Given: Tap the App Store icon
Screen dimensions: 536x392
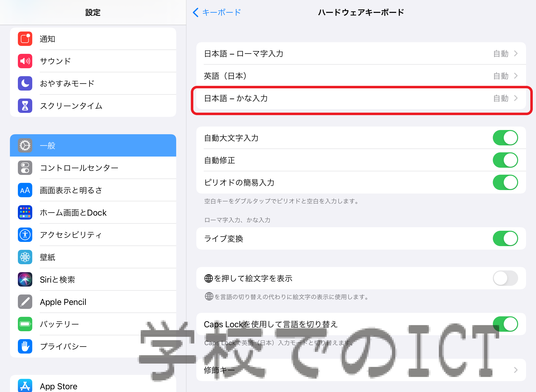Looking at the screenshot, I should click(x=25, y=386).
